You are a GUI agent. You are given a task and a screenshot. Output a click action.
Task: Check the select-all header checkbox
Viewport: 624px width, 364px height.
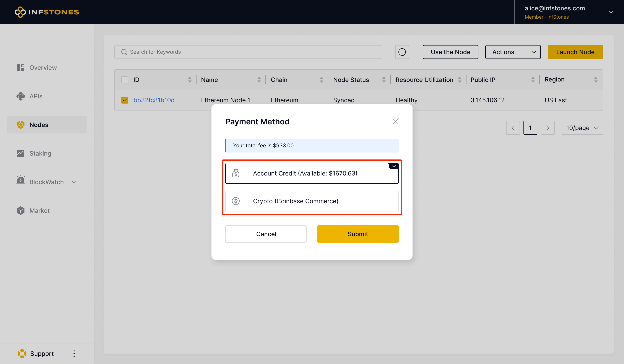[125, 80]
